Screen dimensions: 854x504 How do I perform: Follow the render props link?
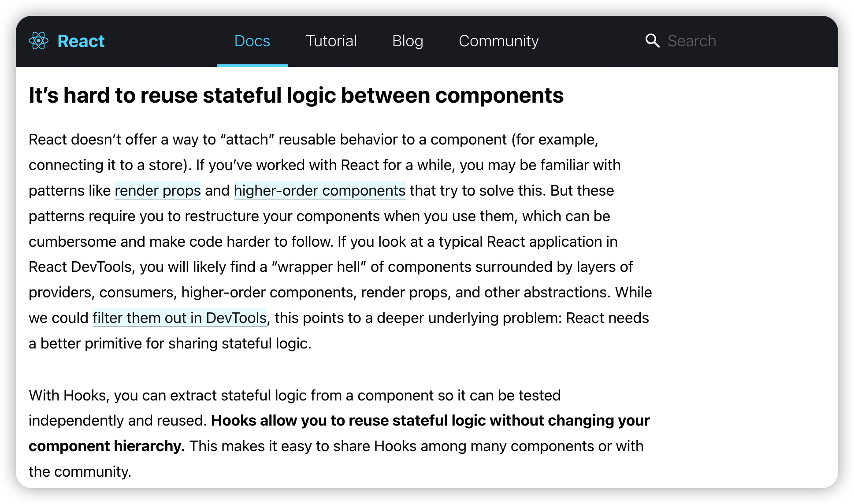(x=158, y=190)
